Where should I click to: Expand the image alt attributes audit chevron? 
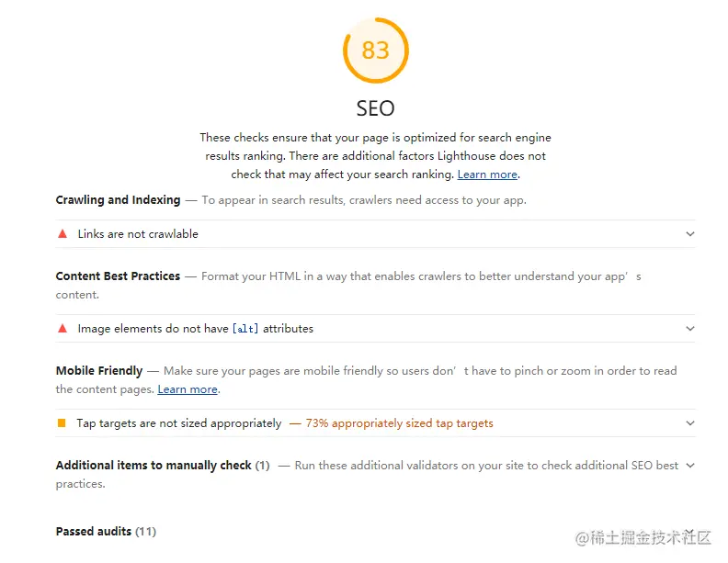coord(690,328)
